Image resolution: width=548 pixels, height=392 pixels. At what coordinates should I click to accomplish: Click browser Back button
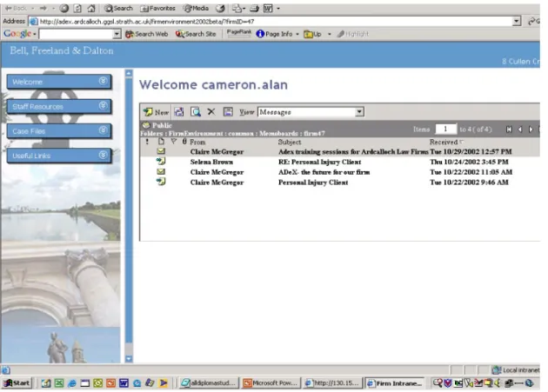pyautogui.click(x=16, y=8)
